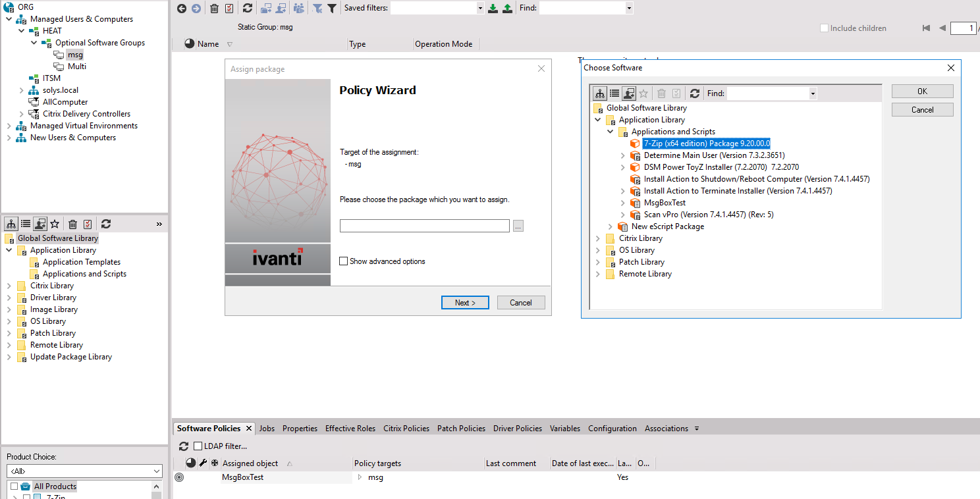
Task: Refresh the software tree in Choose Software
Action: point(695,93)
